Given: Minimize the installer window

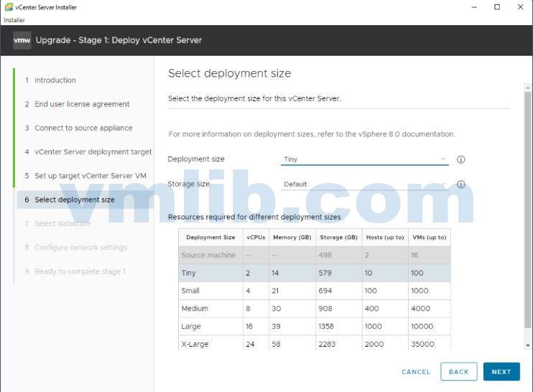Looking at the screenshot, I should click(474, 7).
